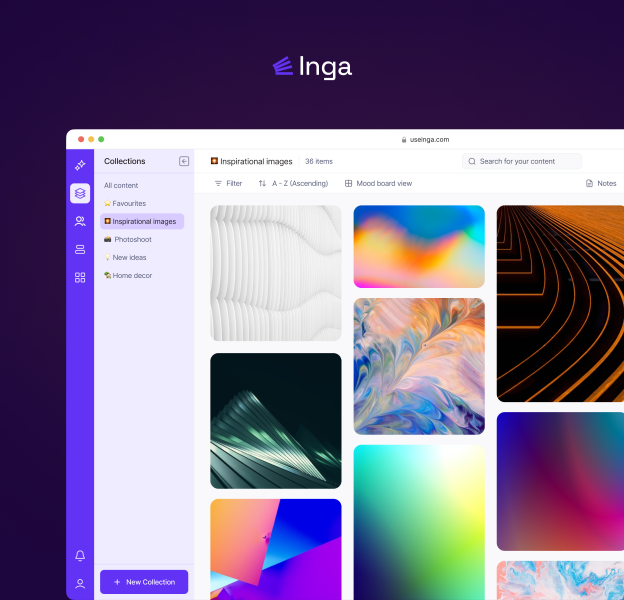This screenshot has width=624, height=600.
Task: Click the stacked rows sidebar icon
Action: tap(80, 249)
